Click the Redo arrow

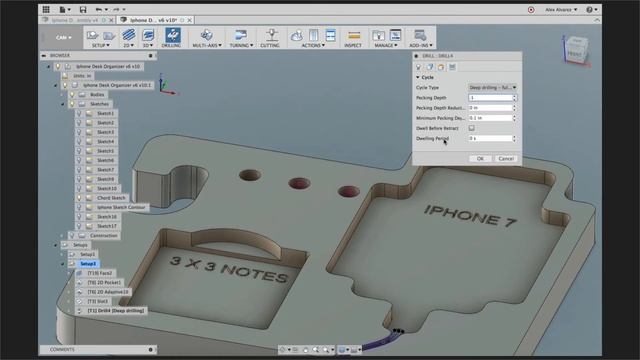[116, 9]
